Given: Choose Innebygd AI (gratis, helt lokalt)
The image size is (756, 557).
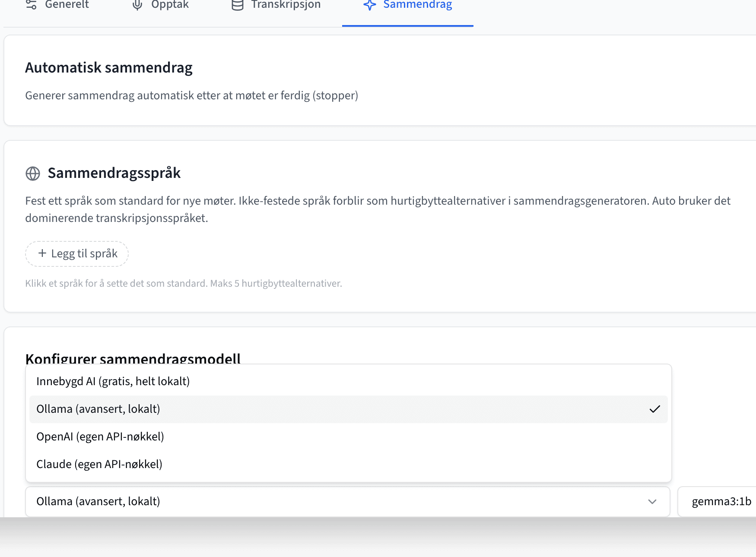Looking at the screenshot, I should tap(349, 381).
